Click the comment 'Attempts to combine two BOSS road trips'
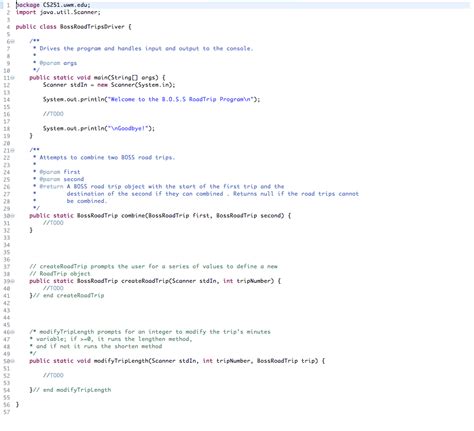The image size is (474, 431). (x=107, y=158)
